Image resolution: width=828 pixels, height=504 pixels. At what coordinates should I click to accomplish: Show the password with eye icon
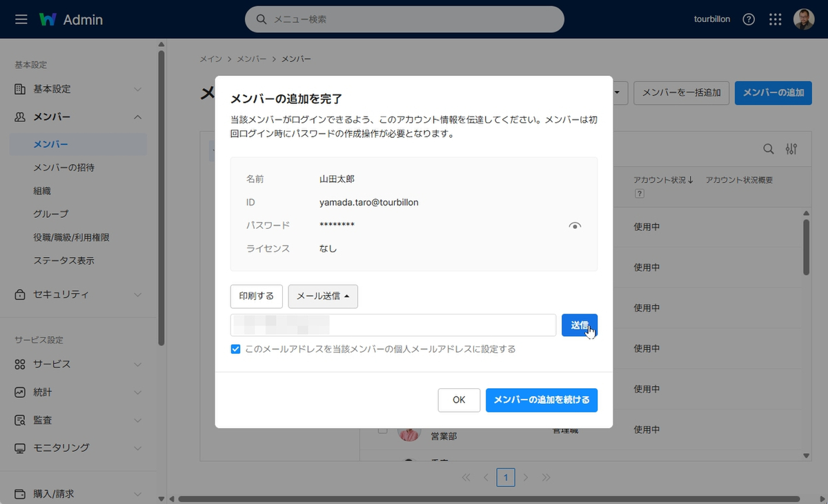pyautogui.click(x=575, y=225)
